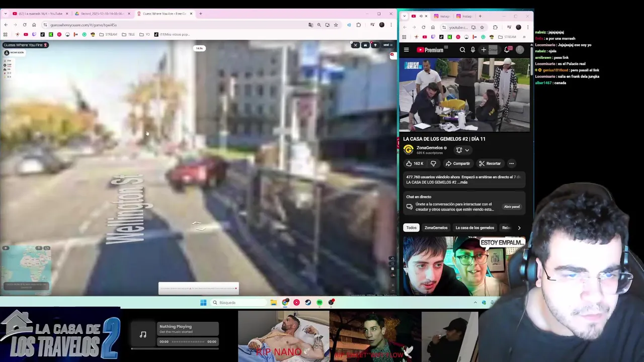644x362 pixels.
Task: Open STREAM bookmarks folder in left browser
Action: coord(108,34)
